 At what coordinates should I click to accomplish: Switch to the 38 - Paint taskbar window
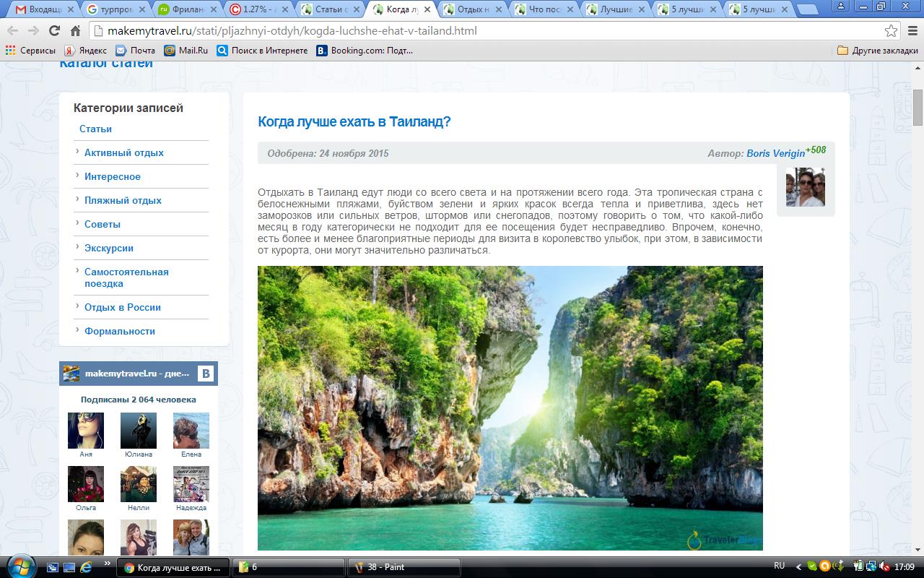[404, 567]
